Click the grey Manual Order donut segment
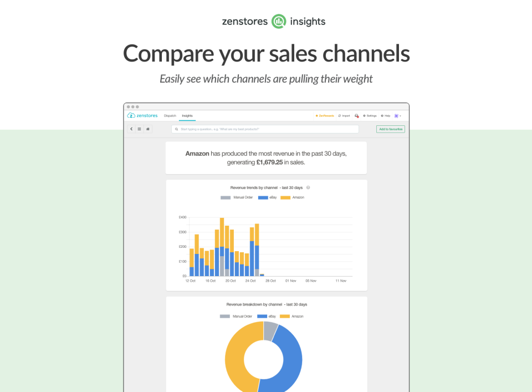 [270, 331]
